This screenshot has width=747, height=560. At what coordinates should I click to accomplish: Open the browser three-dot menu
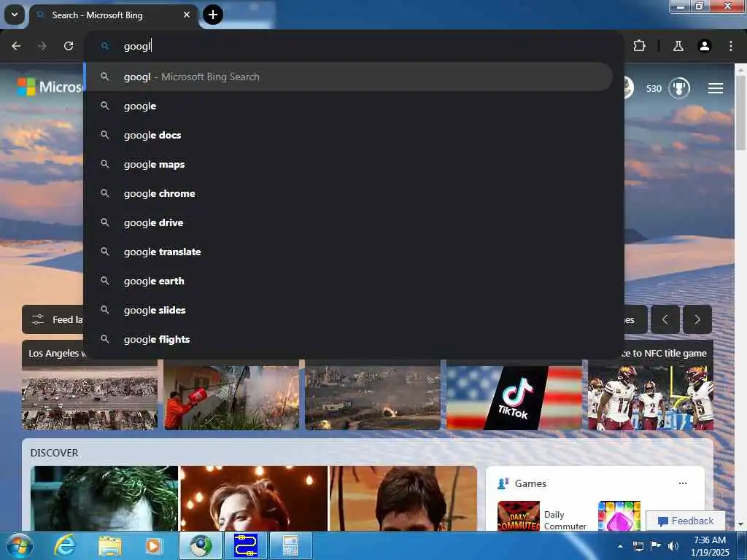coord(730,46)
